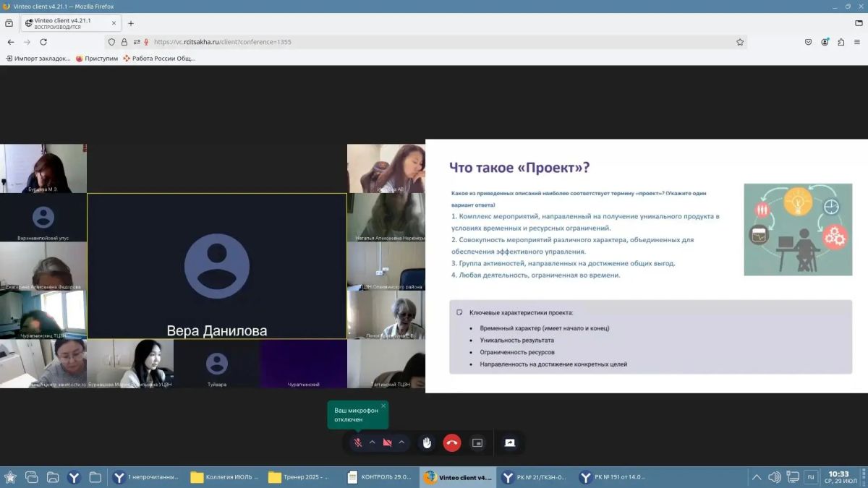This screenshot has height=488, width=868.
Task: Open the extensions puzzle icon
Action: click(841, 42)
